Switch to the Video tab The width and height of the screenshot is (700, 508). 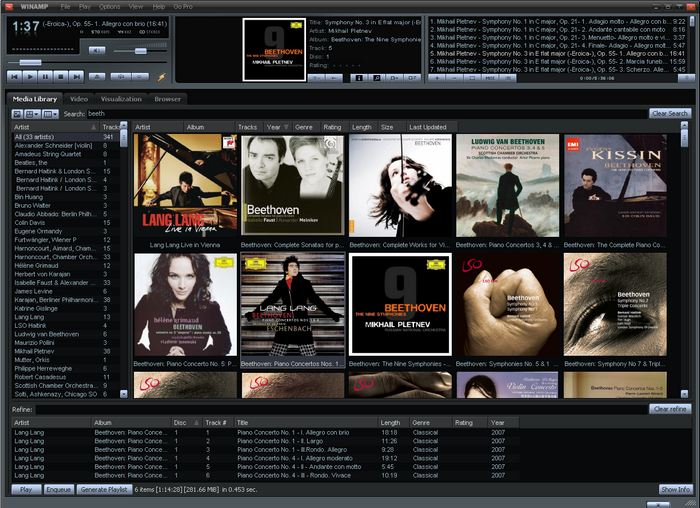[79, 99]
